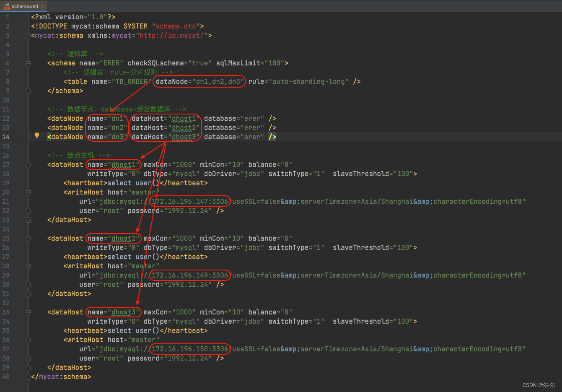Collapse the dhost1 dataHost fold on line 17
Image resolution: width=562 pixels, height=392 pixels.
pos(28,165)
